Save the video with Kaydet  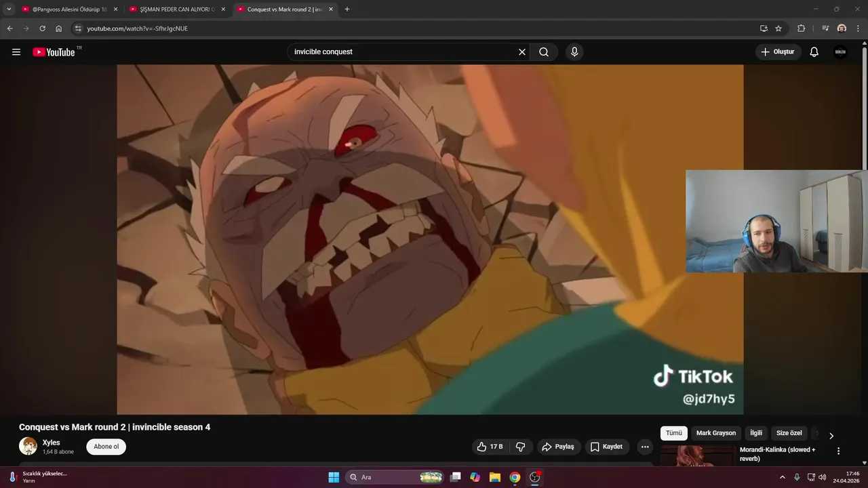[607, 447]
